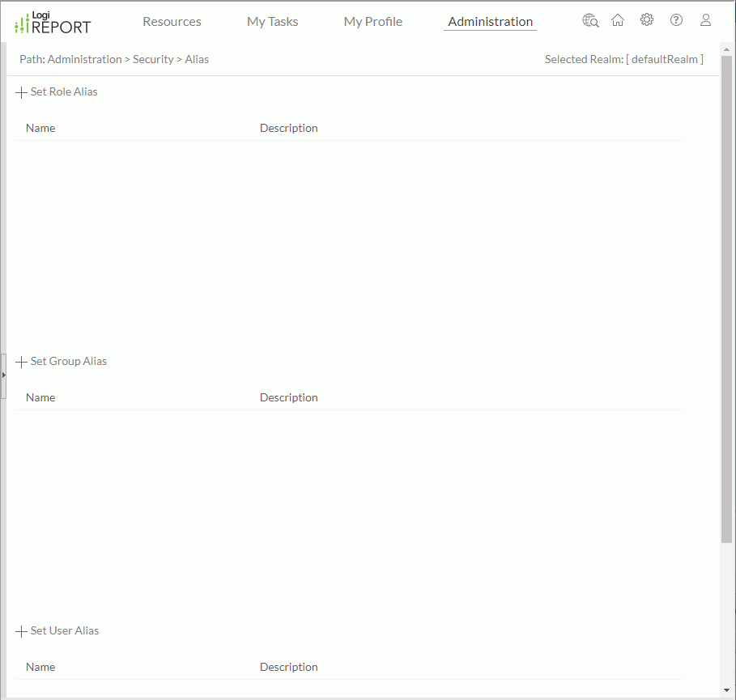
Task: Expand the collapsed left side panel handle
Action: click(x=3, y=375)
